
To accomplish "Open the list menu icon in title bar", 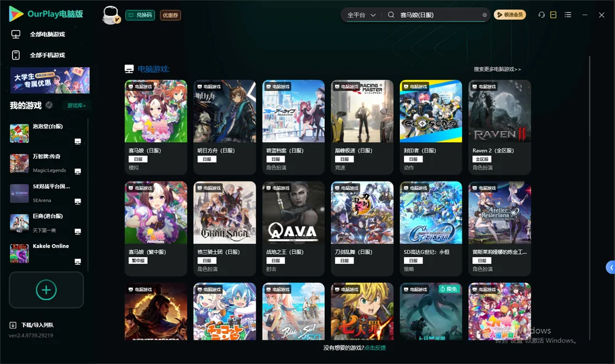I will pyautogui.click(x=568, y=15).
